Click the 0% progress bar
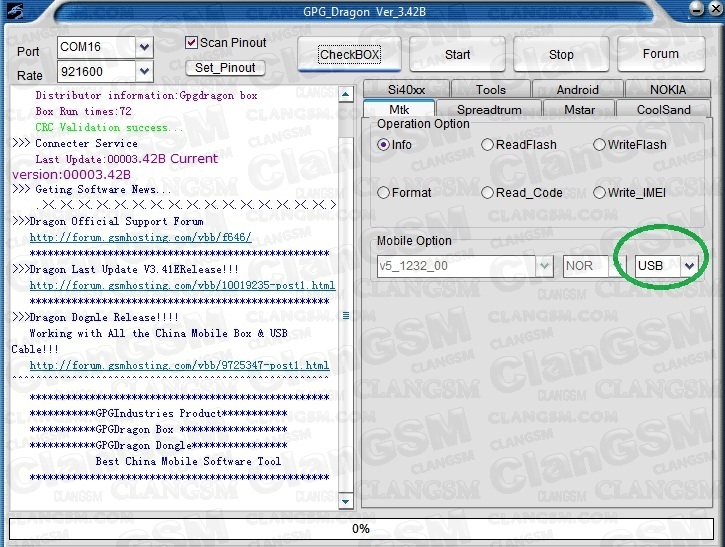 pos(361,528)
